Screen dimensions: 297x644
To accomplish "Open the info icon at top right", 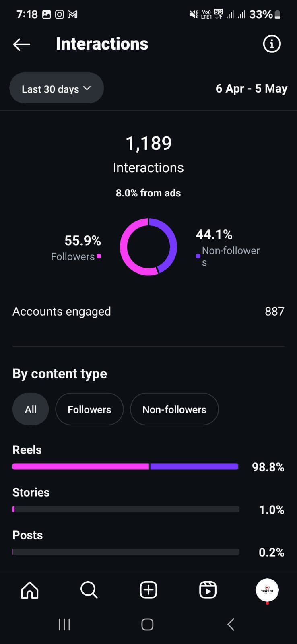I will [272, 44].
